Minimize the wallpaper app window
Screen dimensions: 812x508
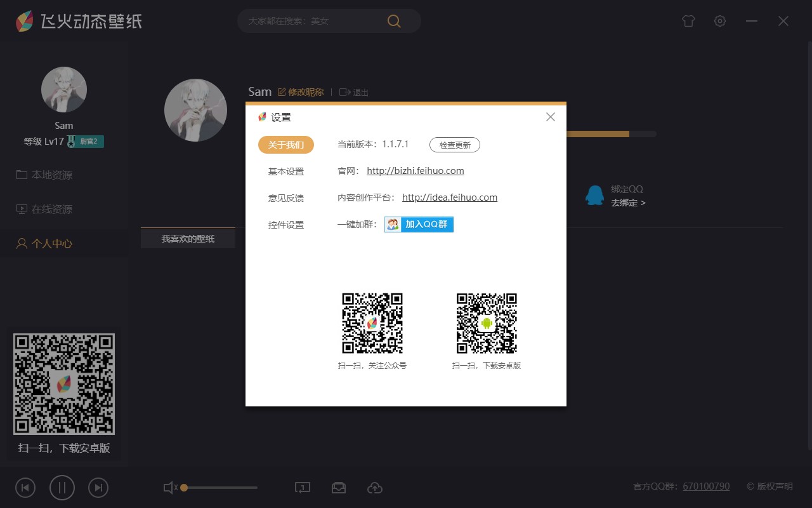coord(752,21)
